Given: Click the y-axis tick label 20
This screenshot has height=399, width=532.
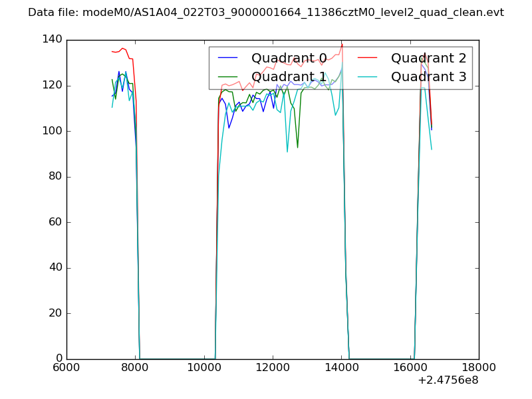Looking at the screenshot, I should (55, 313).
